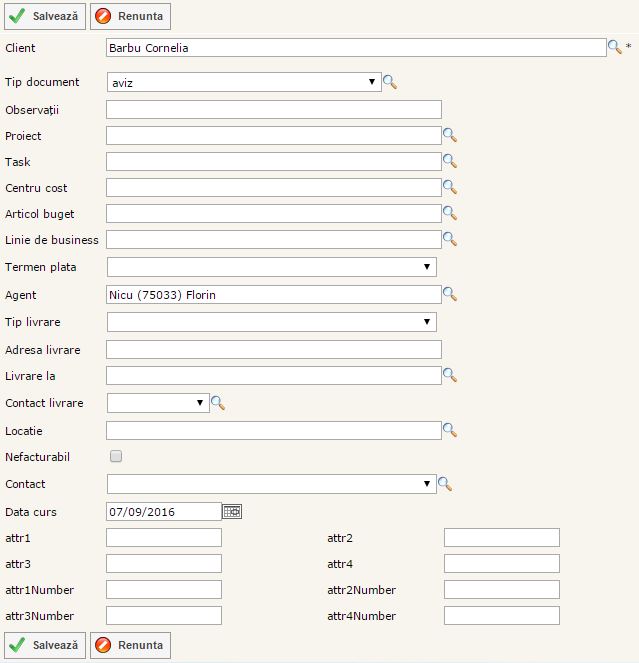Open the Data curs calendar picker
Image resolution: width=639 pixels, height=663 pixels.
pos(232,512)
